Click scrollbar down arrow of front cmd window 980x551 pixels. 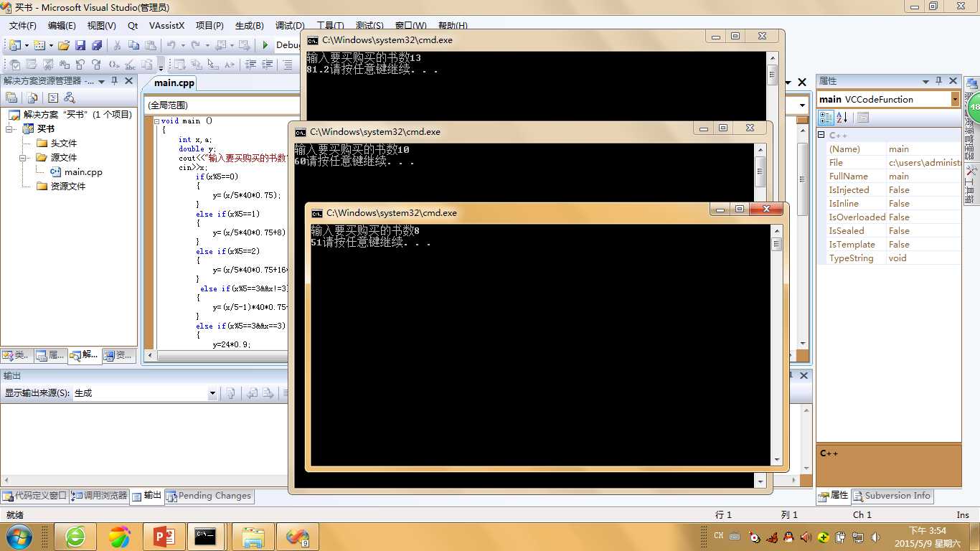[x=776, y=460]
